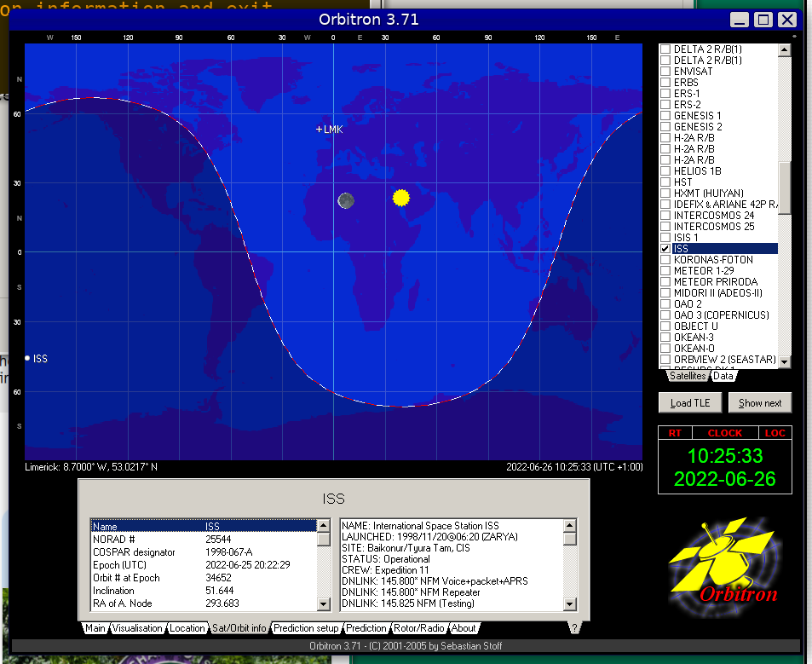Viewport: 812px width, 664px height.
Task: Maximize the Orbitron window
Action: pos(763,20)
